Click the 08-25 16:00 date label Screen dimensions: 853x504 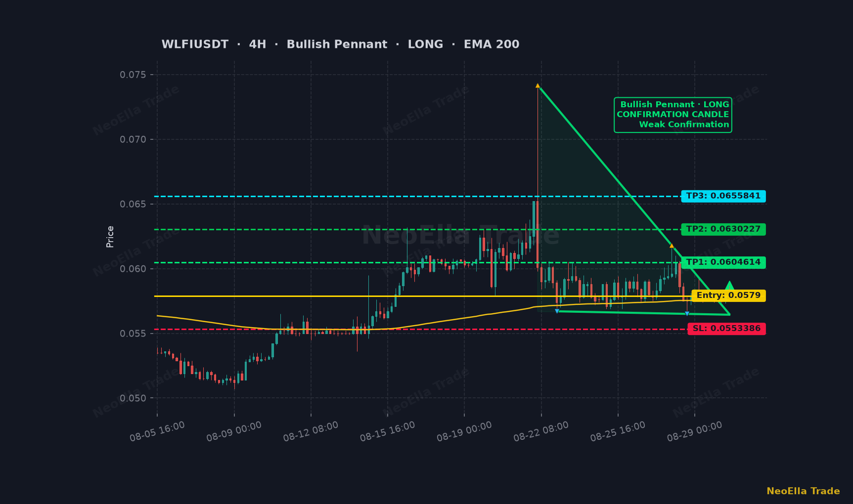tap(618, 431)
